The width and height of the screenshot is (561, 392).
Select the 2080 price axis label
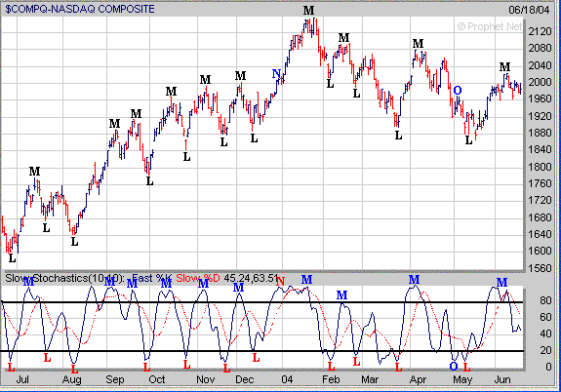pos(540,49)
